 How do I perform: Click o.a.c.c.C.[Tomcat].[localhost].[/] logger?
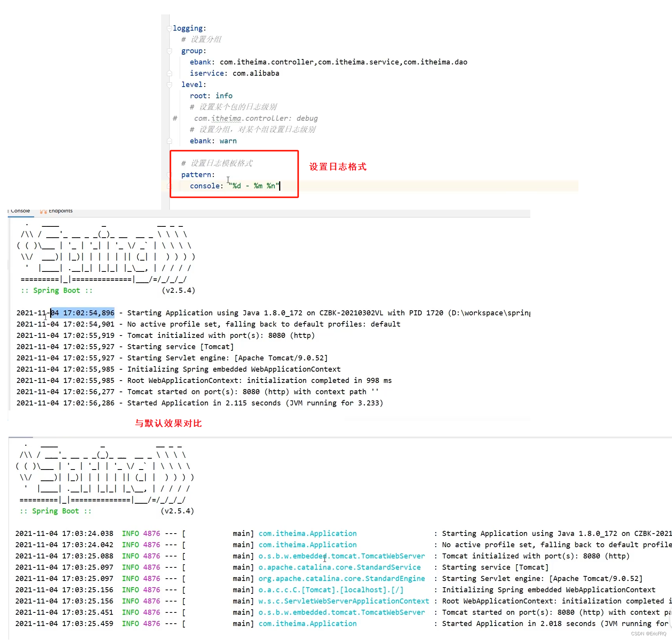click(x=331, y=590)
